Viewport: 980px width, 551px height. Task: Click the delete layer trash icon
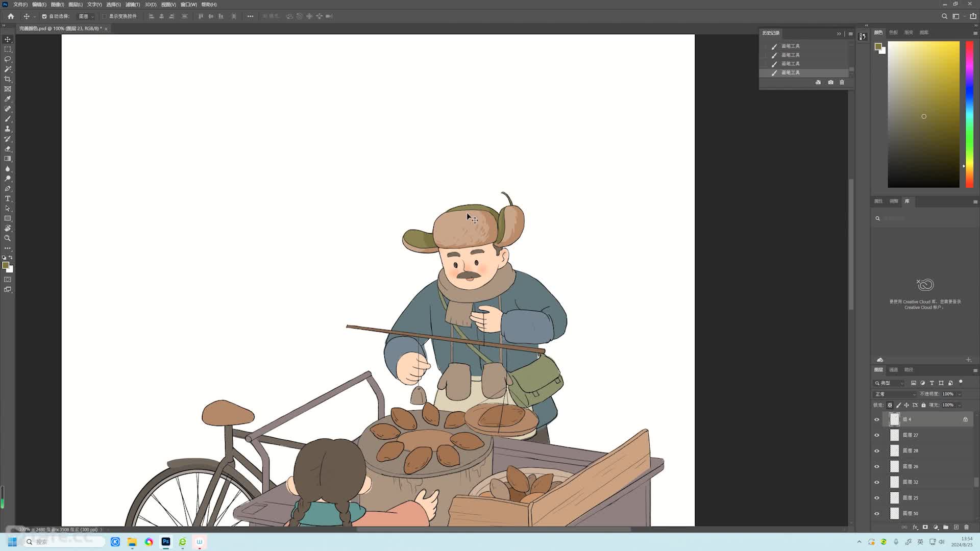(966, 527)
